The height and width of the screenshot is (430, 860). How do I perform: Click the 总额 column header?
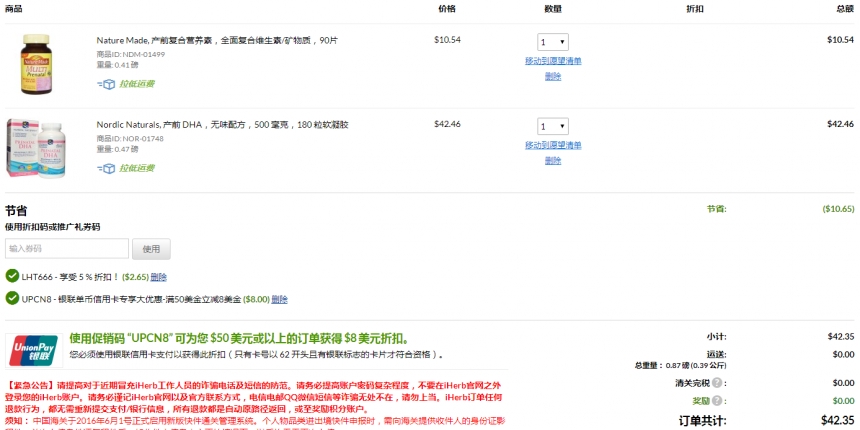(x=845, y=9)
